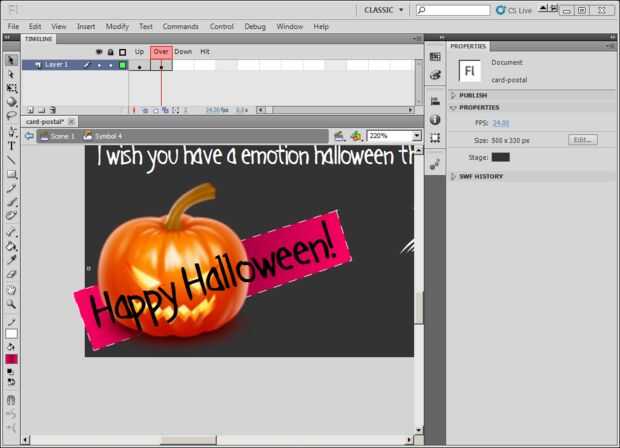Go to Scene 1 breadcrumb

point(58,136)
